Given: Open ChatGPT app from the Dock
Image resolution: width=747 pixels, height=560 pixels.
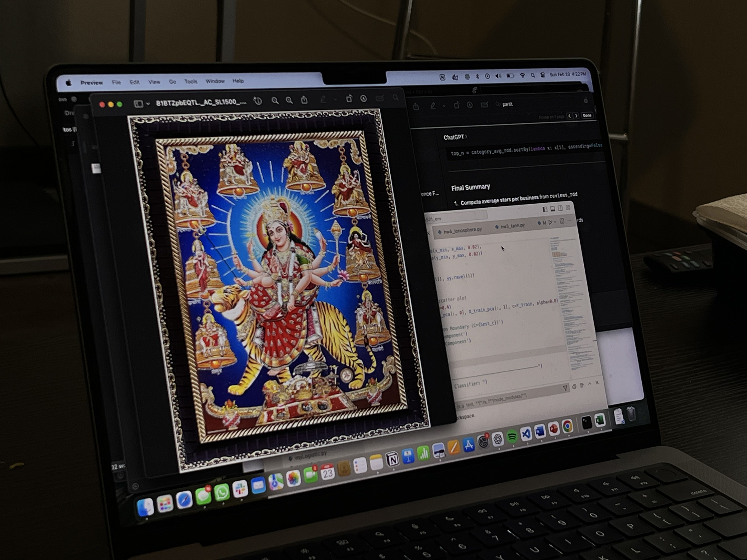Looking at the screenshot, I should [x=498, y=439].
